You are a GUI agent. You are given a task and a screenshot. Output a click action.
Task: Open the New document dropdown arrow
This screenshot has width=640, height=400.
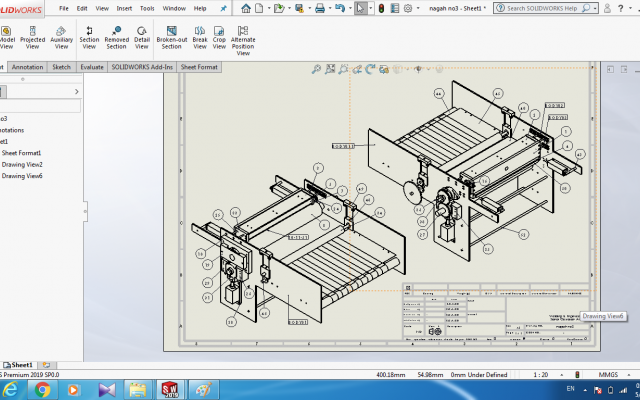click(x=269, y=8)
